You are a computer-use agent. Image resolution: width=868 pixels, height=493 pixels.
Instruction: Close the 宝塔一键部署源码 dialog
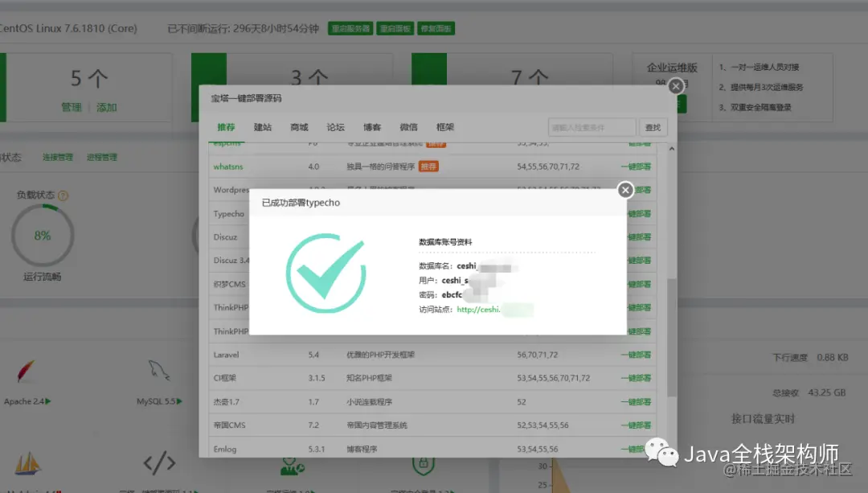(x=675, y=86)
